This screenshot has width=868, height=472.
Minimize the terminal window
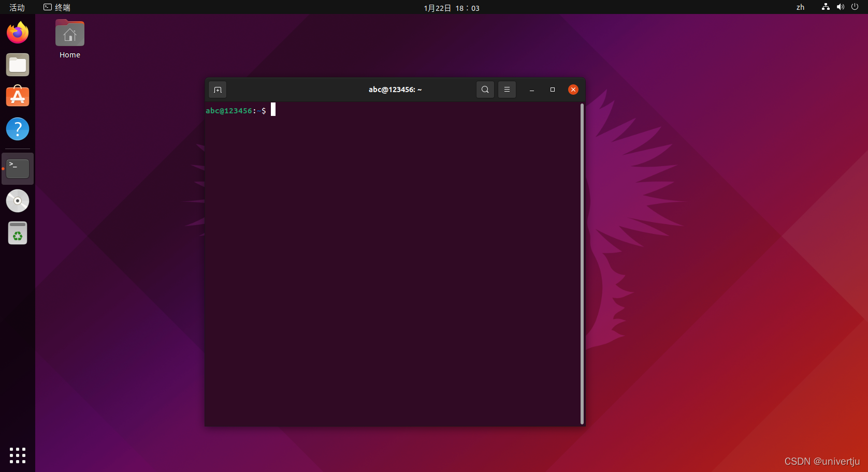[x=532, y=90]
